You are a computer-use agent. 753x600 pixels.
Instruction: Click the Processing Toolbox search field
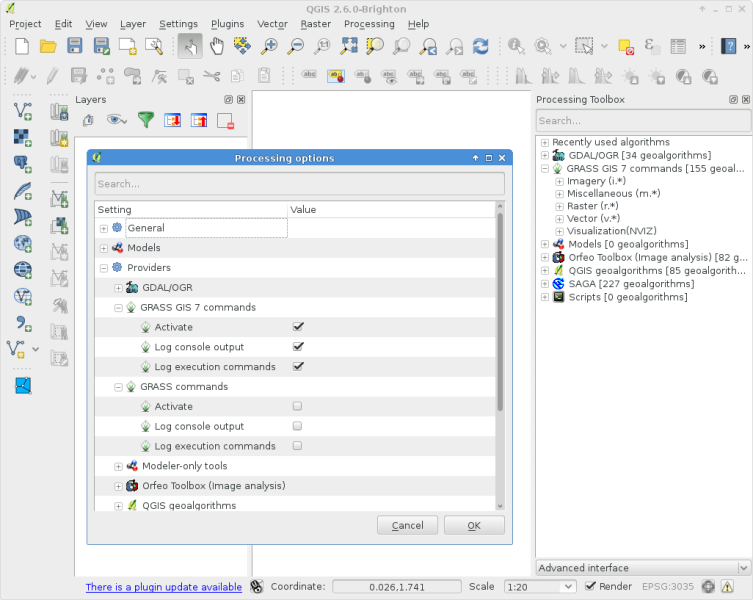[x=644, y=120]
